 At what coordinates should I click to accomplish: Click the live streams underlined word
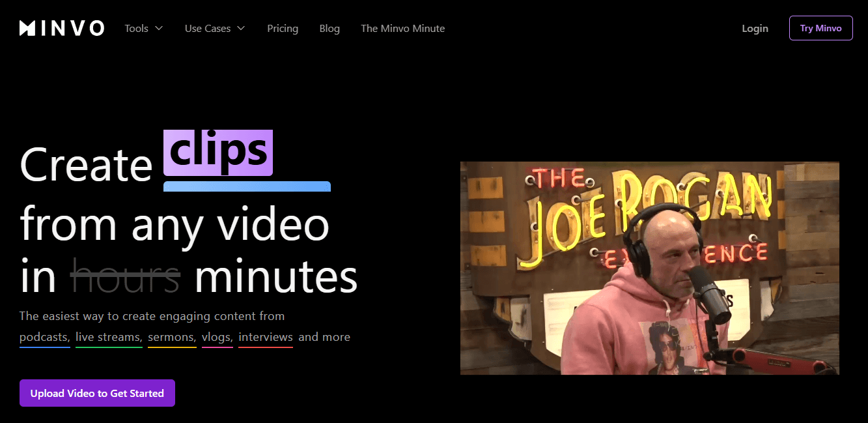(109, 338)
